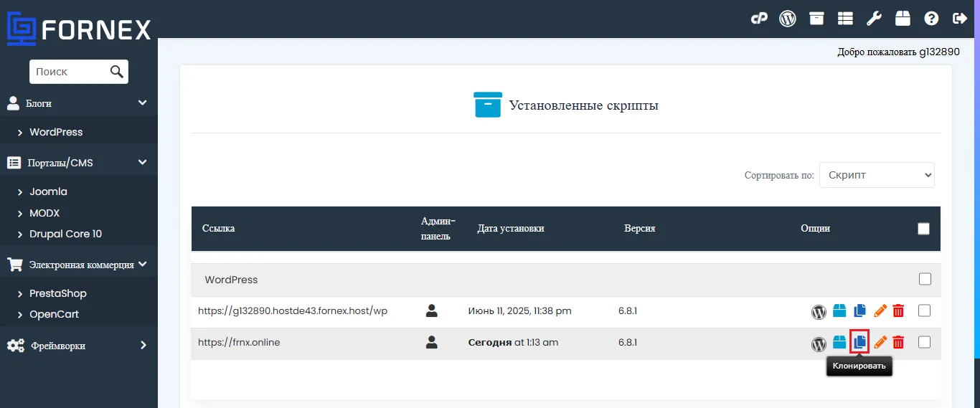Click the Опции column header
The image size is (980, 408).
point(816,229)
